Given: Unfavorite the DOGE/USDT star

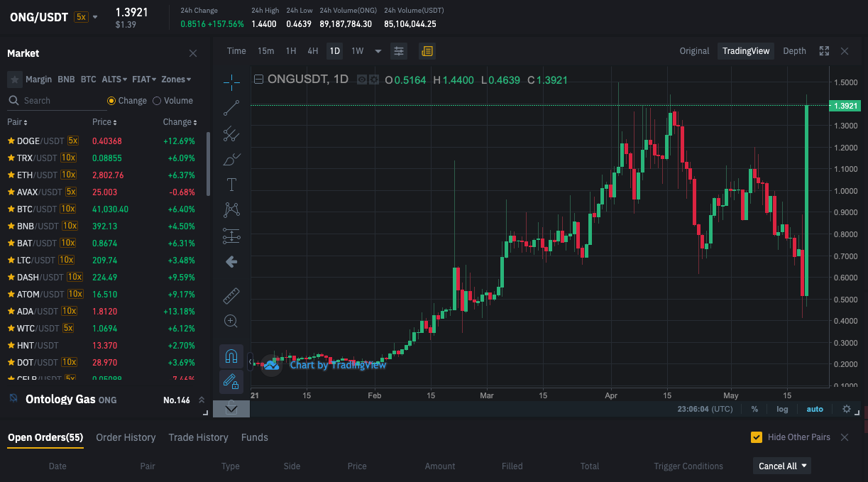Looking at the screenshot, I should [11, 141].
